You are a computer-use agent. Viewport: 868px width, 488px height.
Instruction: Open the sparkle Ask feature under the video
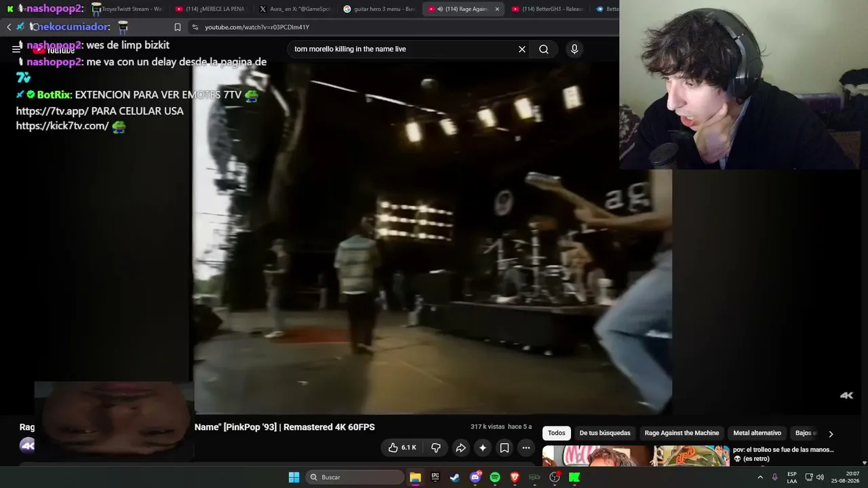click(x=482, y=447)
